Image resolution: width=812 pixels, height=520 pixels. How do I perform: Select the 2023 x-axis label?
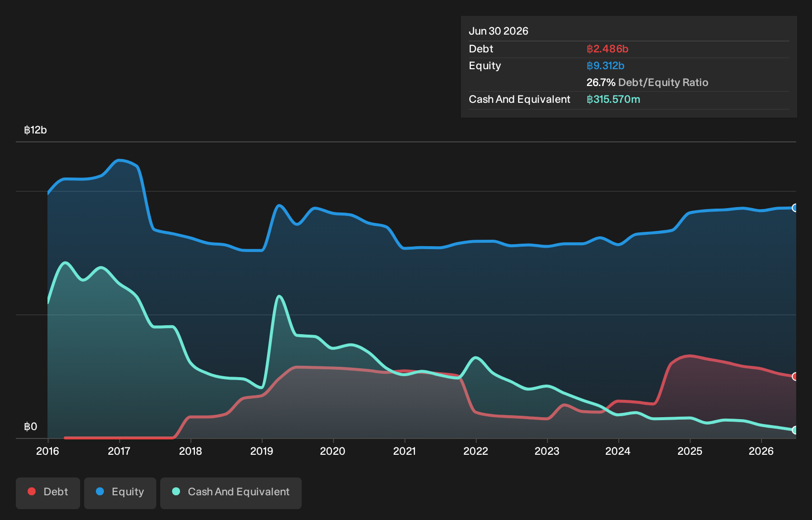pyautogui.click(x=547, y=451)
